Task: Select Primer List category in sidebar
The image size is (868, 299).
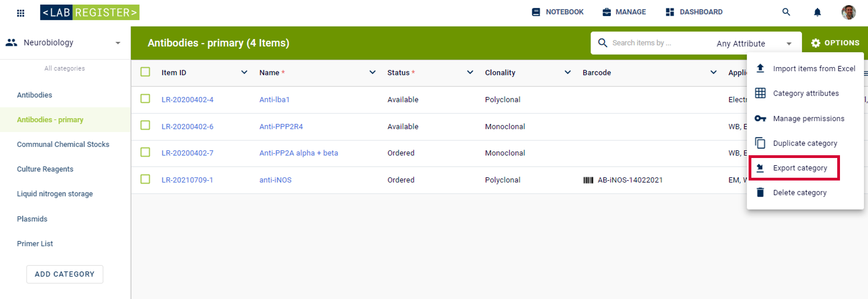Action: (x=35, y=244)
